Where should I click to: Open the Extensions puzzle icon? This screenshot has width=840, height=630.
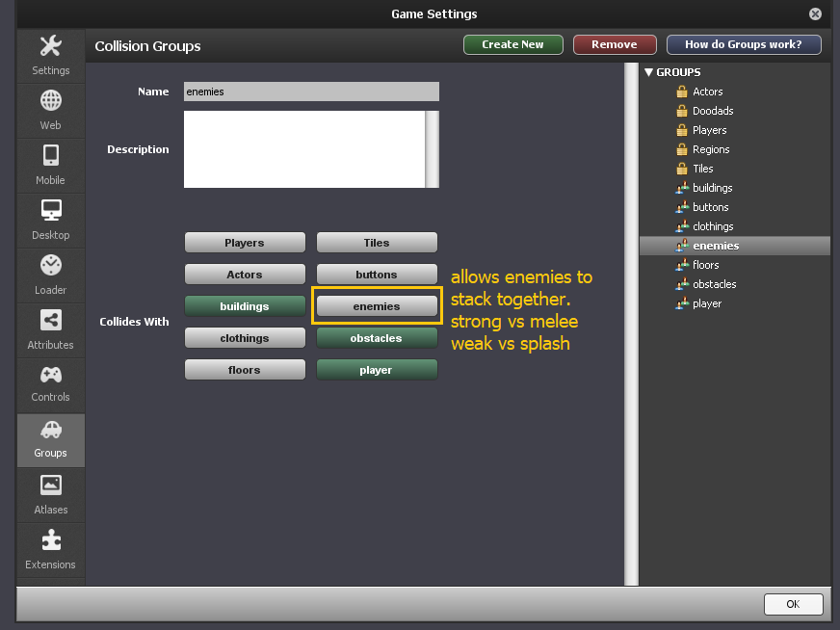point(50,540)
